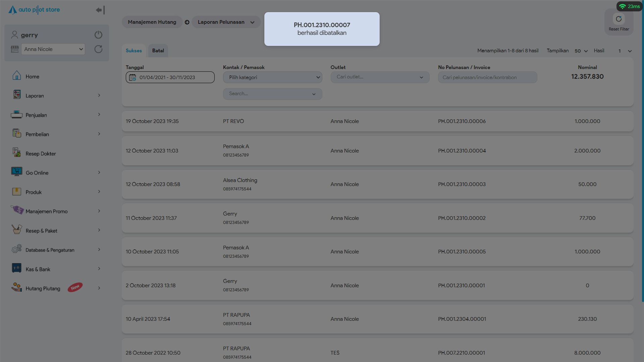
Task: Open the Pilih kategori dropdown
Action: 272,77
